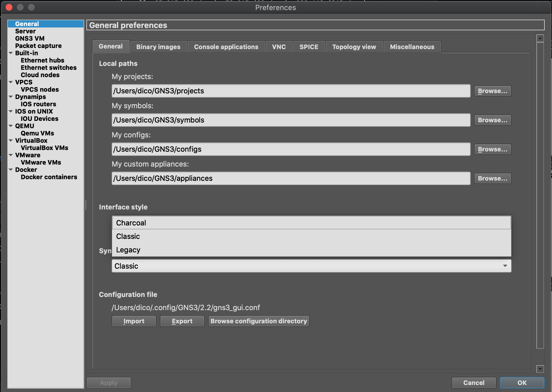Screen dimensions: 552x392
Task: Collapse the VMware tree section
Action: (x=11, y=155)
